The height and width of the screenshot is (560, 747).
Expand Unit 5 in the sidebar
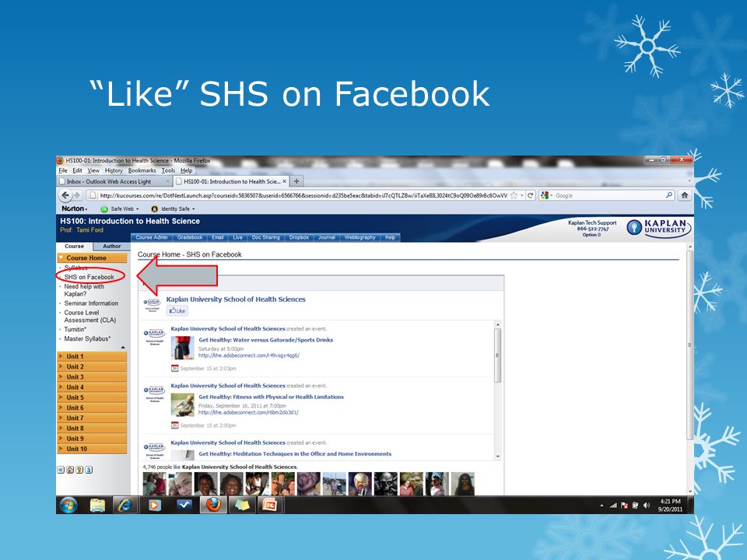92,397
